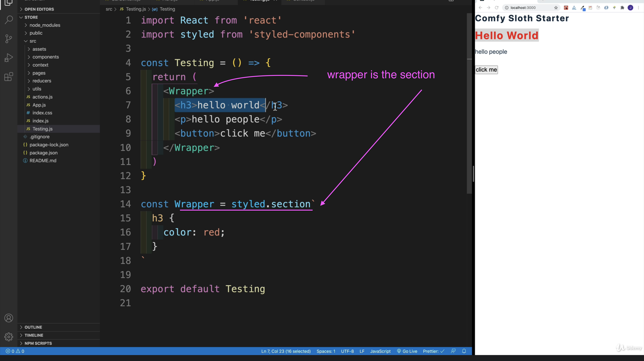Screen dimensions: 644x361
Task: Reload the browser page
Action: point(496,8)
